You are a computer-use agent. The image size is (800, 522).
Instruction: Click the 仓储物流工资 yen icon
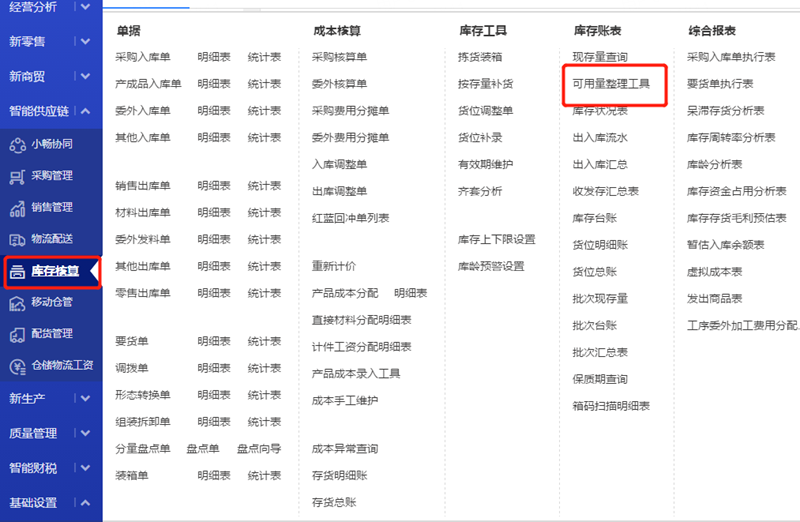pyautogui.click(x=17, y=366)
